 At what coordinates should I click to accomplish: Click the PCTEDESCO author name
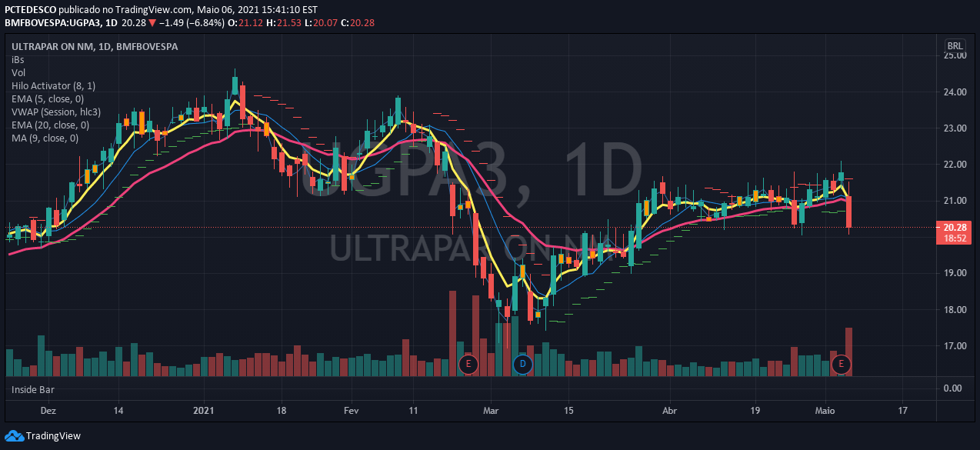32,10
